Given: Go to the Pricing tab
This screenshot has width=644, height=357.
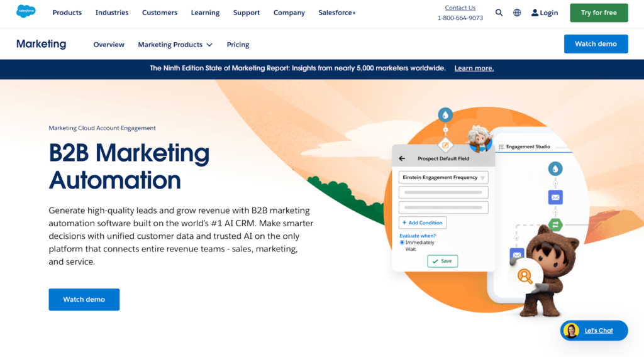Looking at the screenshot, I should (238, 45).
